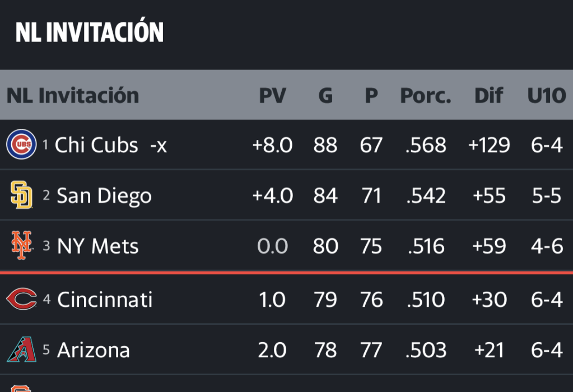Sort by the Dif column header
Viewport: 573px width, 392px height.
(488, 96)
